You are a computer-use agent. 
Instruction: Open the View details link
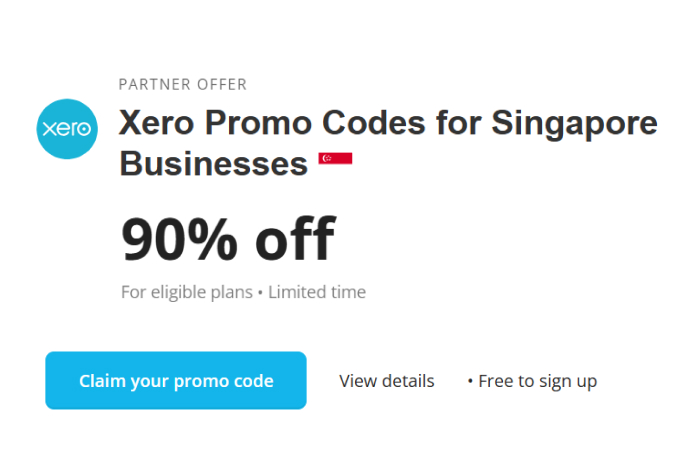coord(386,381)
